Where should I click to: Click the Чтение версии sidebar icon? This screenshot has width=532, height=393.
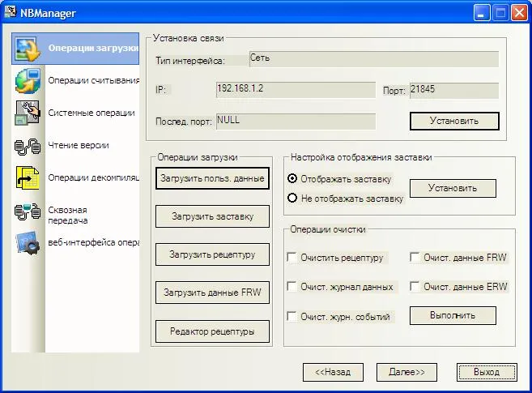[x=28, y=146]
